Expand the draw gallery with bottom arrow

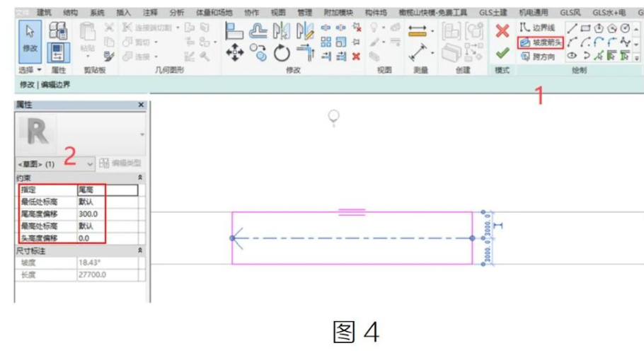(637, 58)
